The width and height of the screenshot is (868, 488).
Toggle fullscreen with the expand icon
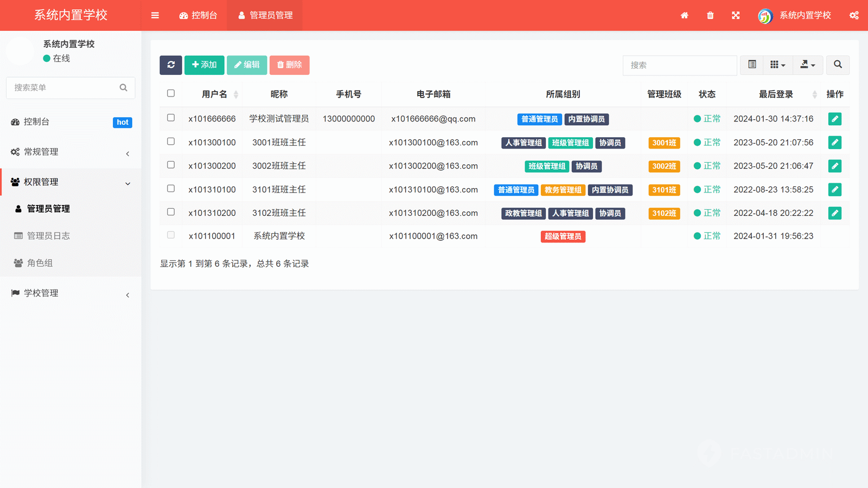pyautogui.click(x=736, y=15)
